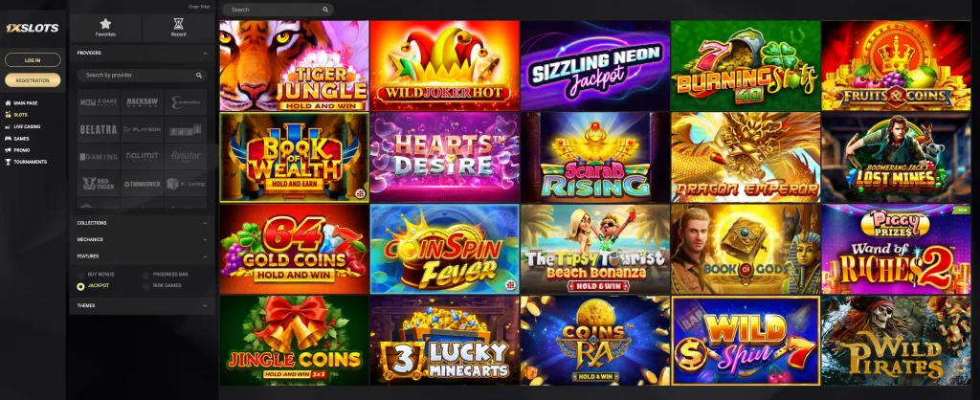
Task: Open Tournaments from sidebar menu
Action: pos(30,162)
